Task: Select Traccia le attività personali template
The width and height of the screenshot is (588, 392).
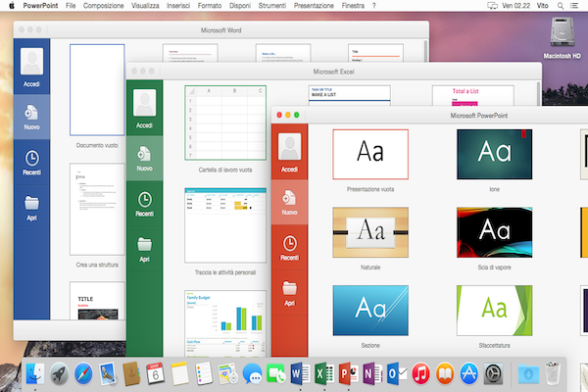Action: (225, 225)
